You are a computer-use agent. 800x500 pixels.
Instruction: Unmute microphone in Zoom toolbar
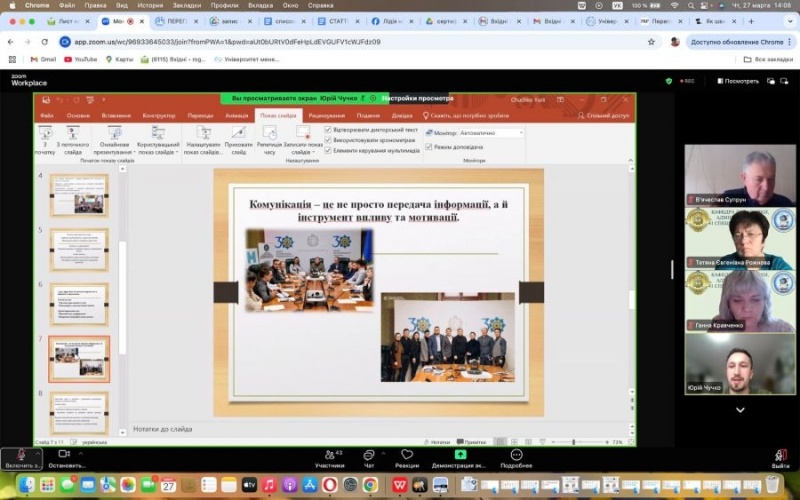21,455
